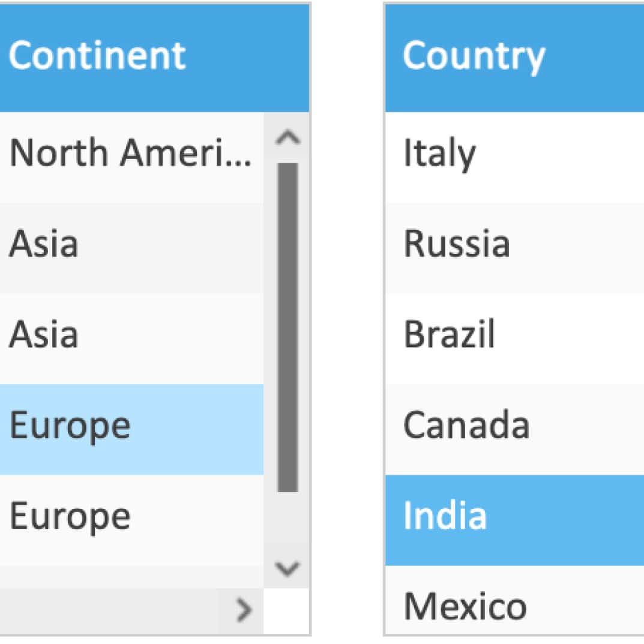Image resolution: width=644 pixels, height=644 pixels.
Task: Select the Canada country row
Action: 514,430
